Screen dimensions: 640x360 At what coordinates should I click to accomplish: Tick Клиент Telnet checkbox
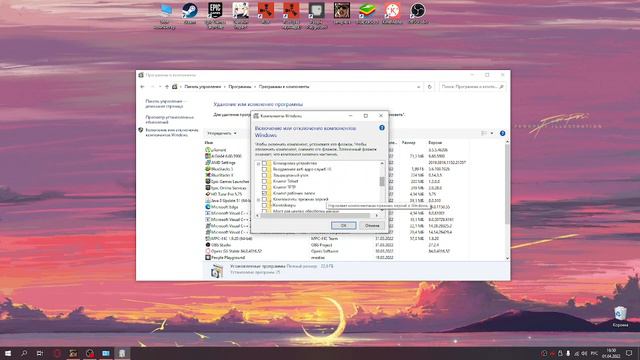point(264,181)
